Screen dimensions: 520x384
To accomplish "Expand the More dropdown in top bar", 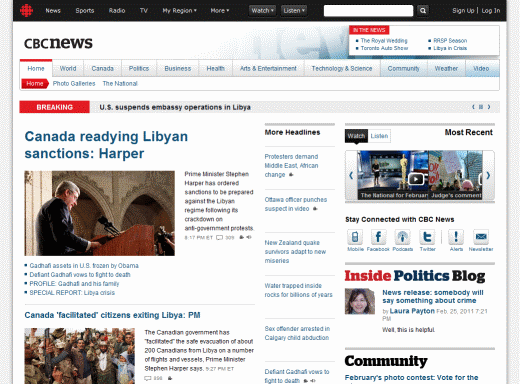I will pos(220,11).
